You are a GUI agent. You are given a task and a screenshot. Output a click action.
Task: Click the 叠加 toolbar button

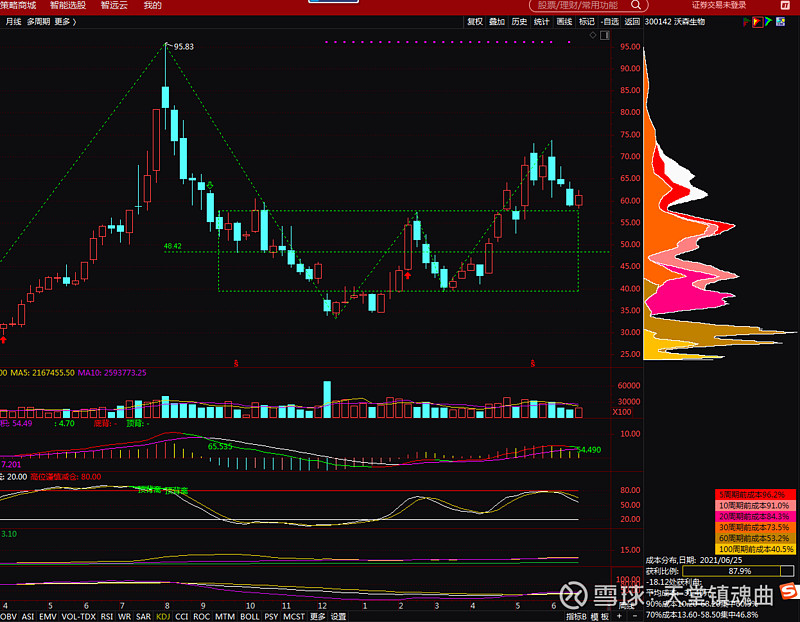tap(497, 21)
